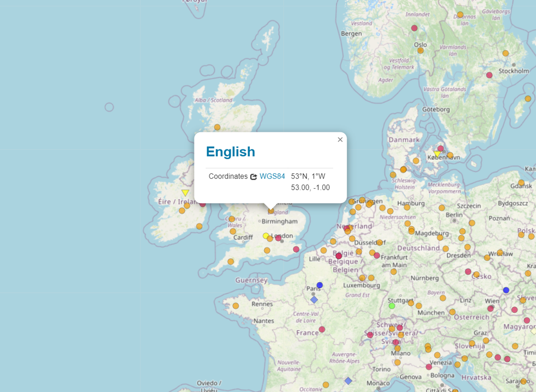The image size is (536, 392).
Task: Click the orange marker in southwest England
Action: (x=231, y=262)
